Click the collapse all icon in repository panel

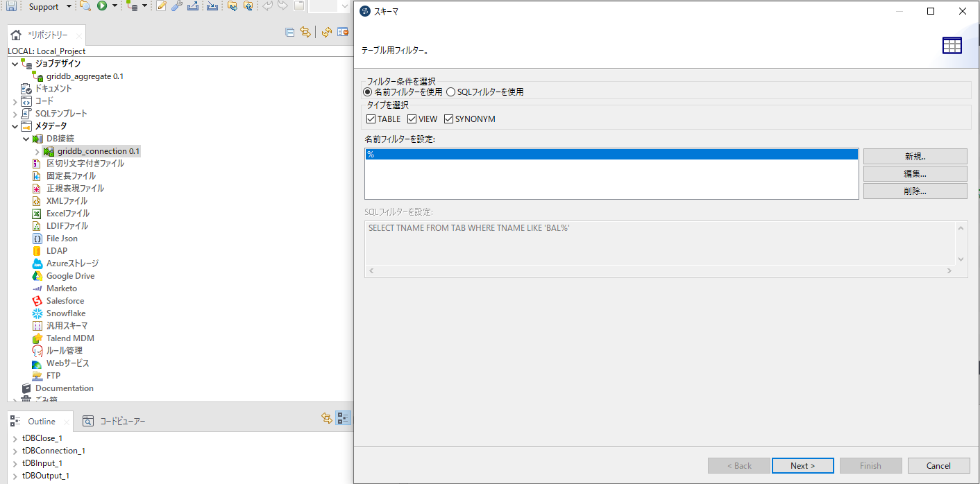(x=290, y=32)
